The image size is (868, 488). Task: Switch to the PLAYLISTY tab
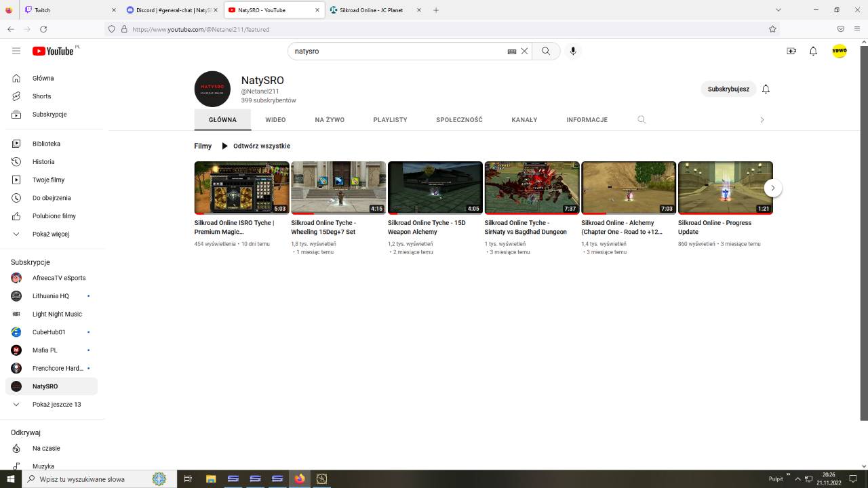click(390, 119)
